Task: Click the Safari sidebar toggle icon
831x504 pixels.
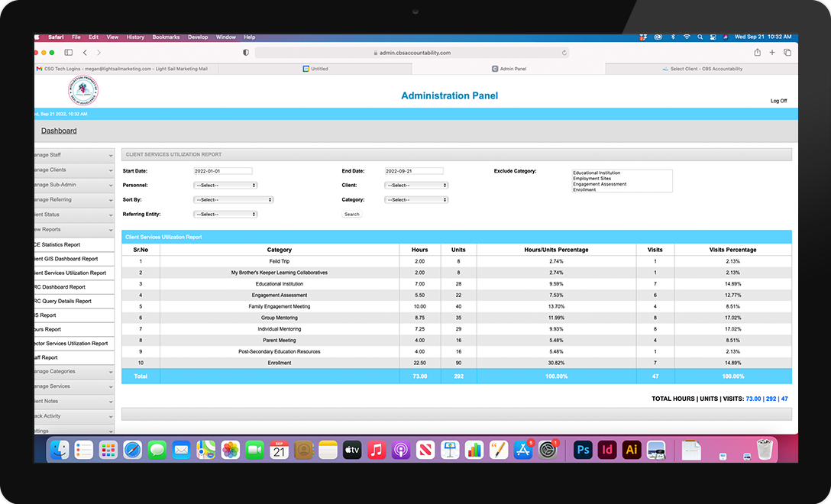Action: (69, 53)
